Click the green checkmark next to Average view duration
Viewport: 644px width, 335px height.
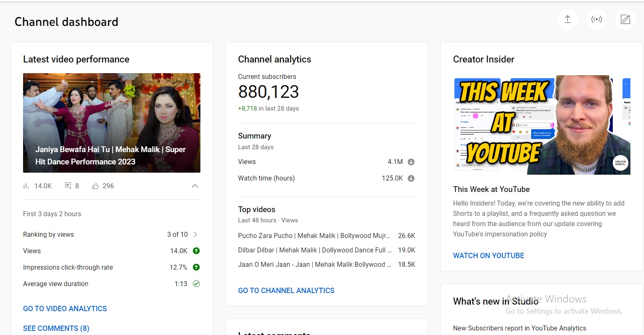tap(196, 284)
